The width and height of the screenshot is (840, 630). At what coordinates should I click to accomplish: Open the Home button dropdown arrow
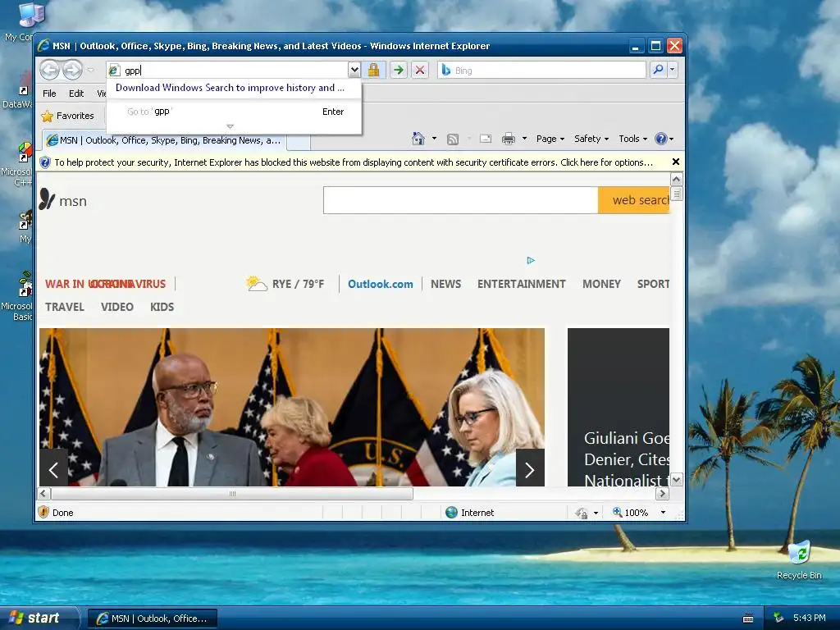(x=434, y=139)
